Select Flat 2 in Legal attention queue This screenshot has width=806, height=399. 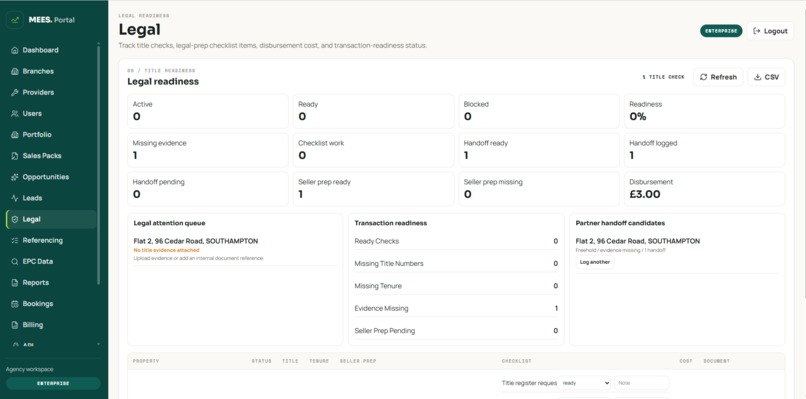pos(196,241)
